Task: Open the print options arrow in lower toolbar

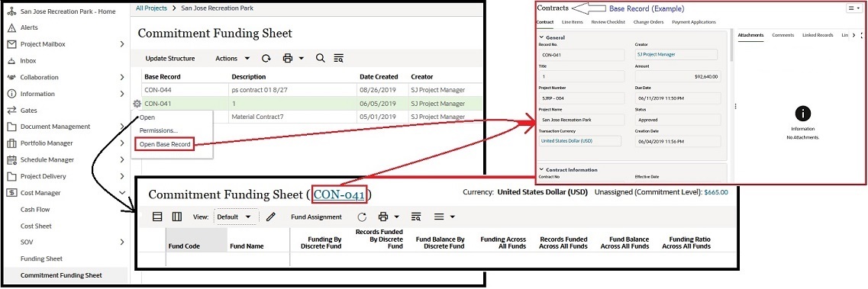Action: click(x=397, y=217)
